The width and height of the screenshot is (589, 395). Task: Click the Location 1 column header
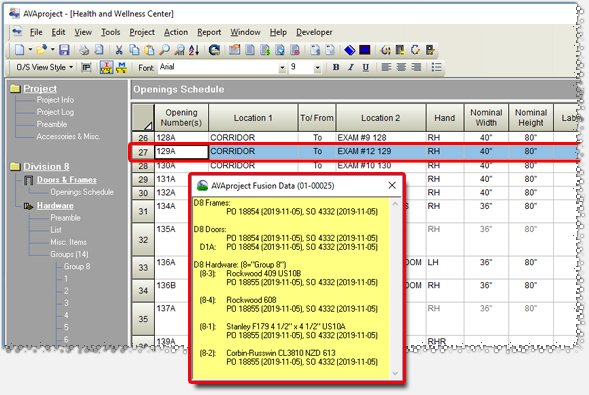tap(253, 118)
